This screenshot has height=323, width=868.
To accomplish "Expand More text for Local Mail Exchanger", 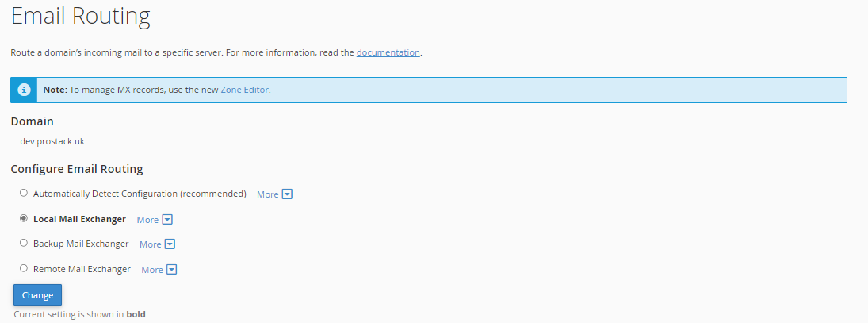I will click(147, 220).
